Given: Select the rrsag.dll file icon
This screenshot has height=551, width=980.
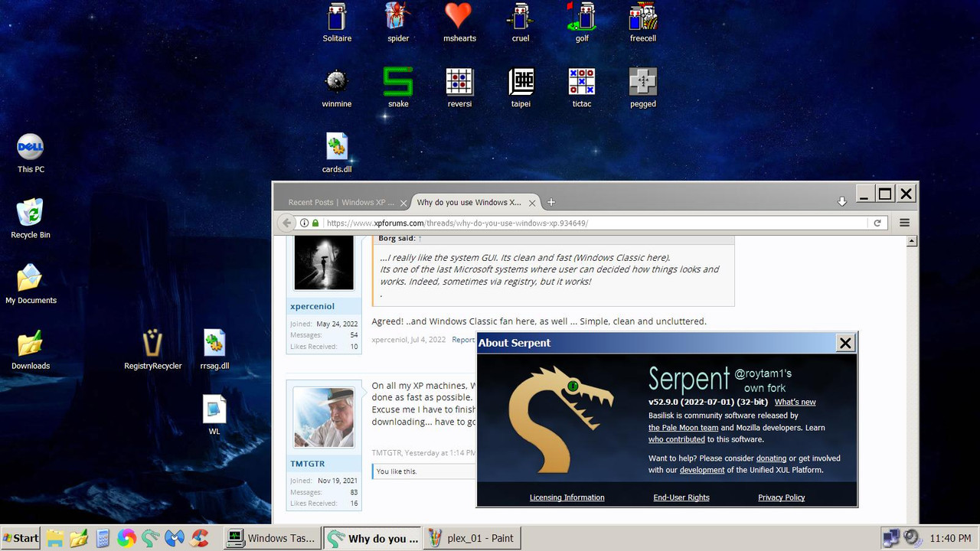Looking at the screenshot, I should (214, 350).
